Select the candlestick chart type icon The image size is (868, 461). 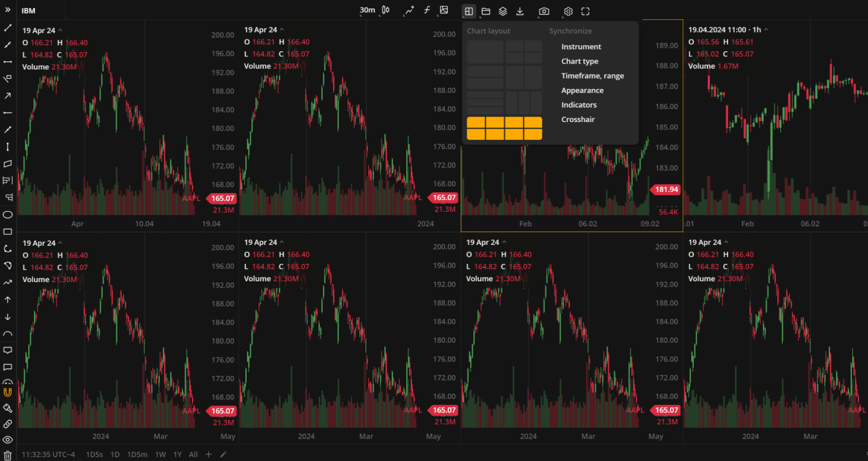click(385, 10)
